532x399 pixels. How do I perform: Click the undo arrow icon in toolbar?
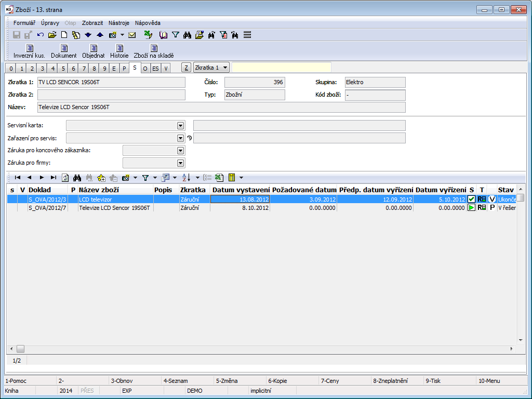coord(41,35)
